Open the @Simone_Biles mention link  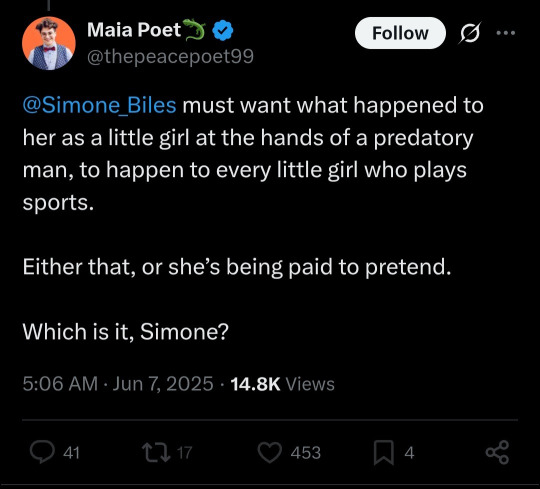coord(100,105)
